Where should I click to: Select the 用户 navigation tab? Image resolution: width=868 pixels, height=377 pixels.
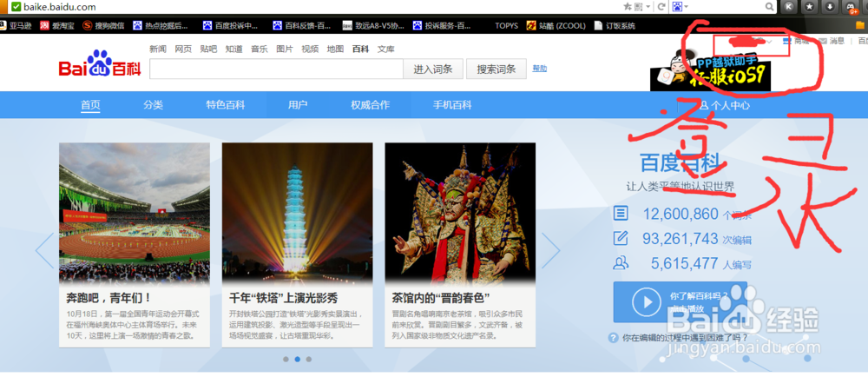[x=298, y=105]
